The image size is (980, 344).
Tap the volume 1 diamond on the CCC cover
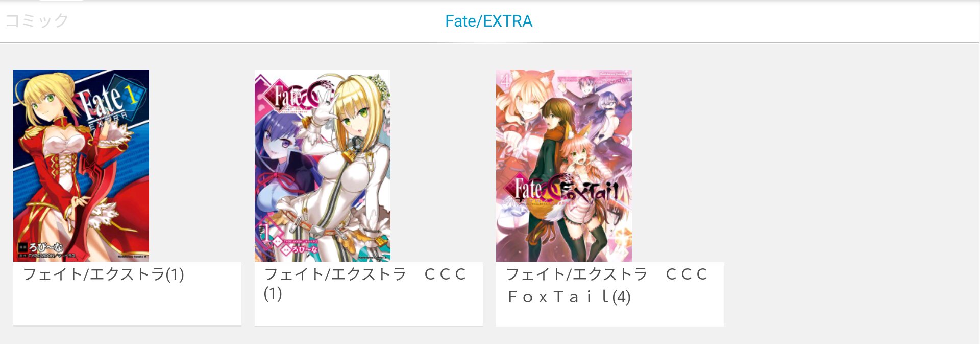[x=266, y=233]
